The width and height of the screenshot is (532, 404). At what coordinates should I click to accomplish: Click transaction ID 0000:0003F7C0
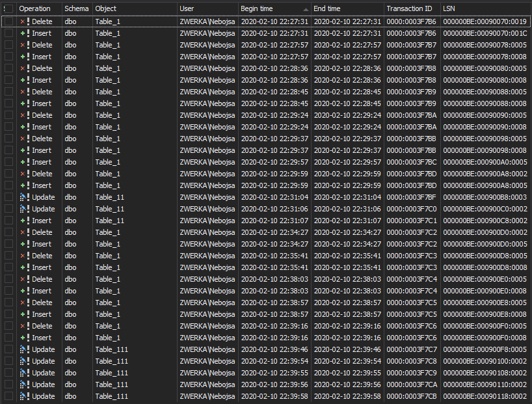click(412, 209)
